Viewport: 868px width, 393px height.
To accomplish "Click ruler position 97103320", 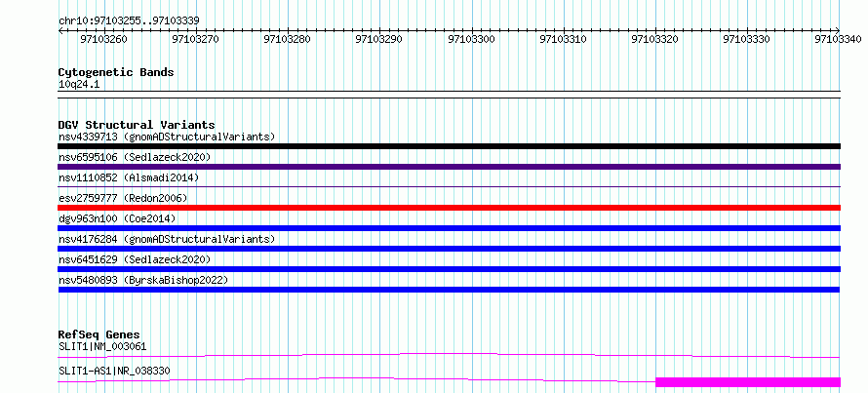I will coord(655,39).
